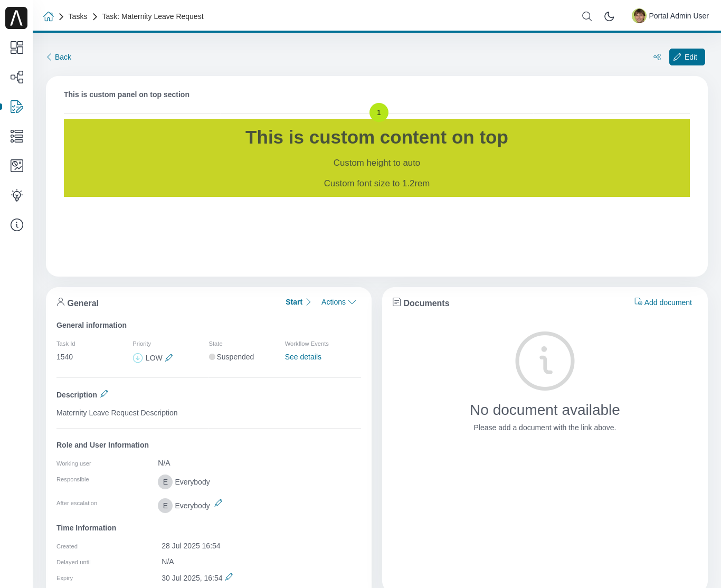Open the Dashboard from the sidebar
The height and width of the screenshot is (588, 721).
click(x=16, y=48)
